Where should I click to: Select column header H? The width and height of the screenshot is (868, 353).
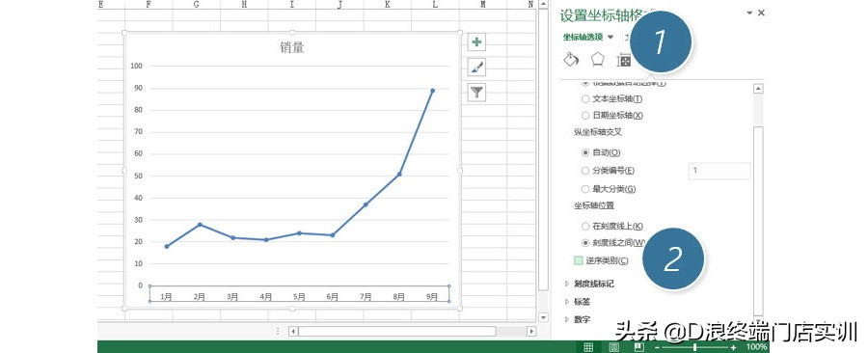tap(244, 5)
